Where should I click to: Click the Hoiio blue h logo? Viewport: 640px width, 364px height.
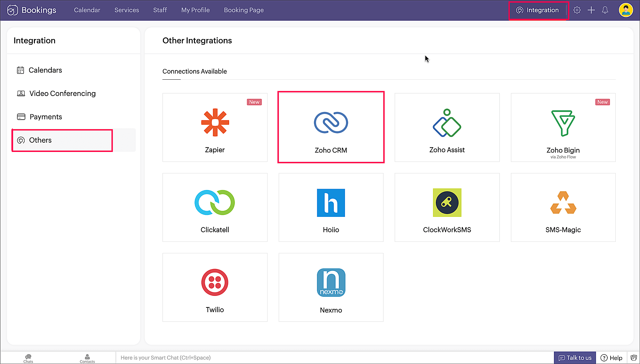(331, 203)
